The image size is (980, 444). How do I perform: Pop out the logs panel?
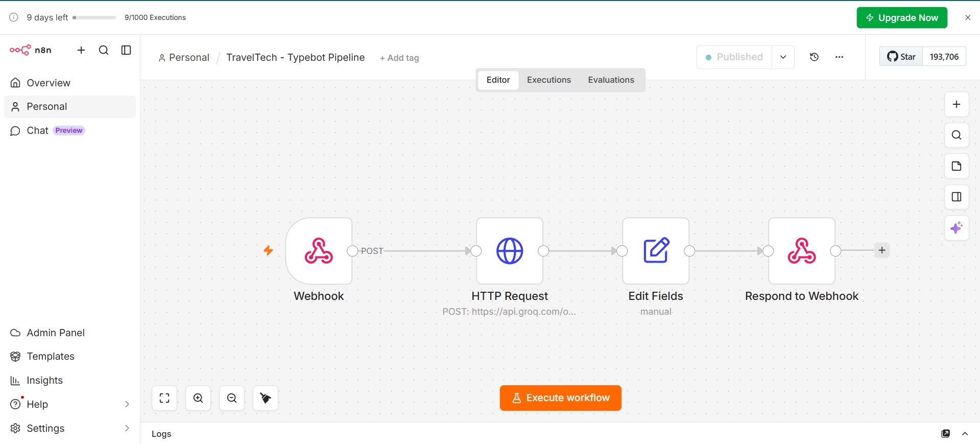tap(946, 434)
